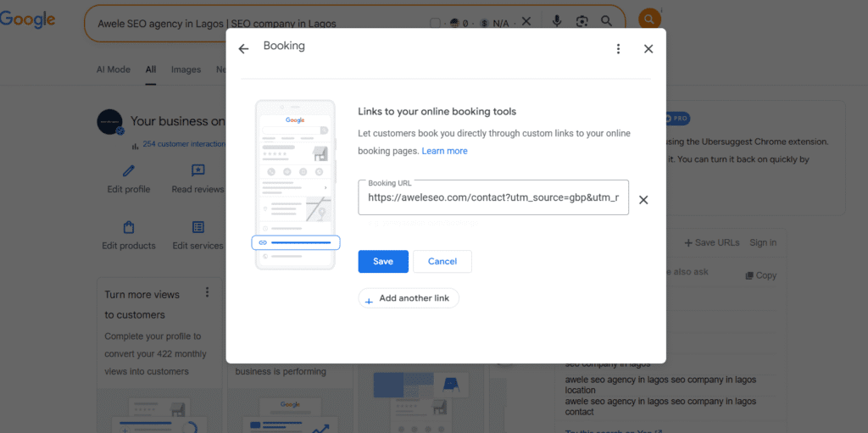Image resolution: width=868 pixels, height=433 pixels.
Task: Click Save URLs in Ubersuggest panel
Action: coord(712,242)
